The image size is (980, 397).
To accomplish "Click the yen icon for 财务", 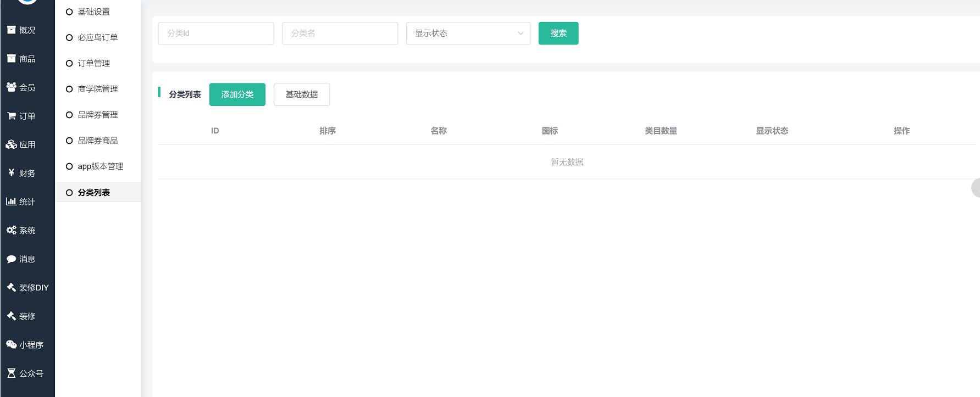I will (11, 173).
